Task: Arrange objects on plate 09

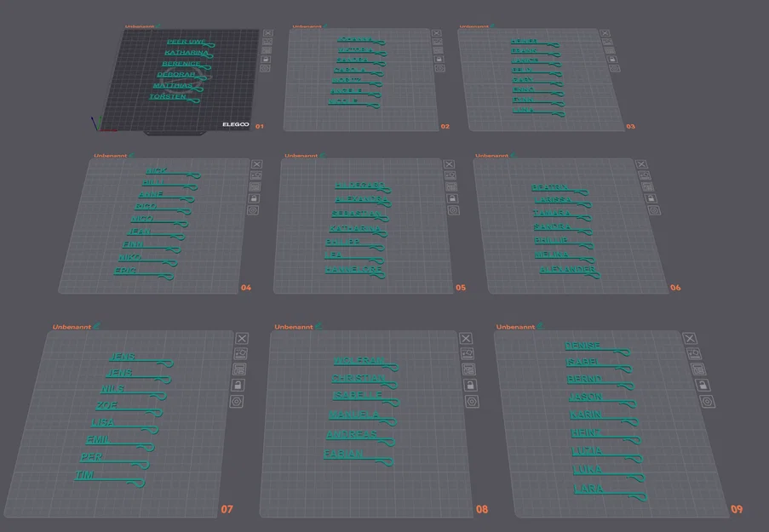Action: [x=698, y=369]
